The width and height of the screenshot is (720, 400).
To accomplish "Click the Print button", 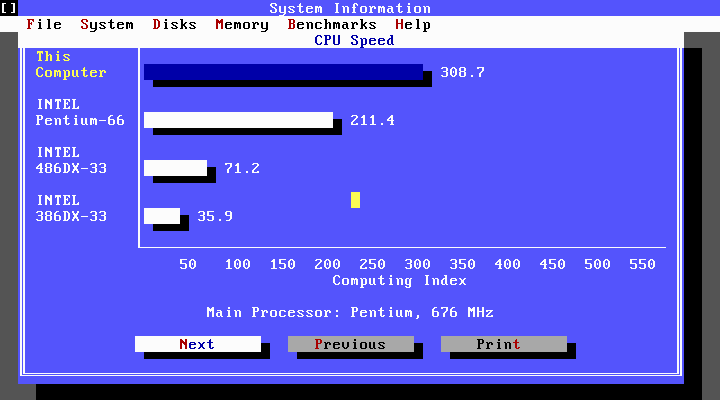I will coord(504,344).
